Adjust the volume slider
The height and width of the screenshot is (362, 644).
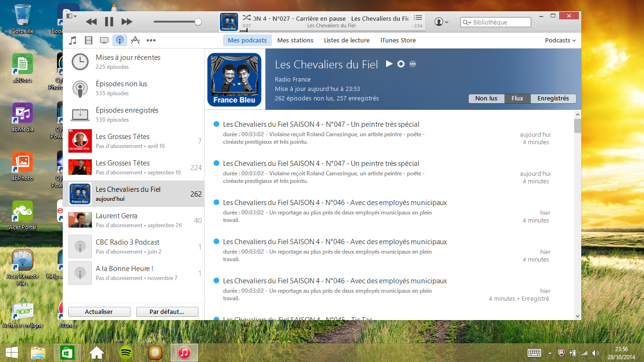(178, 22)
